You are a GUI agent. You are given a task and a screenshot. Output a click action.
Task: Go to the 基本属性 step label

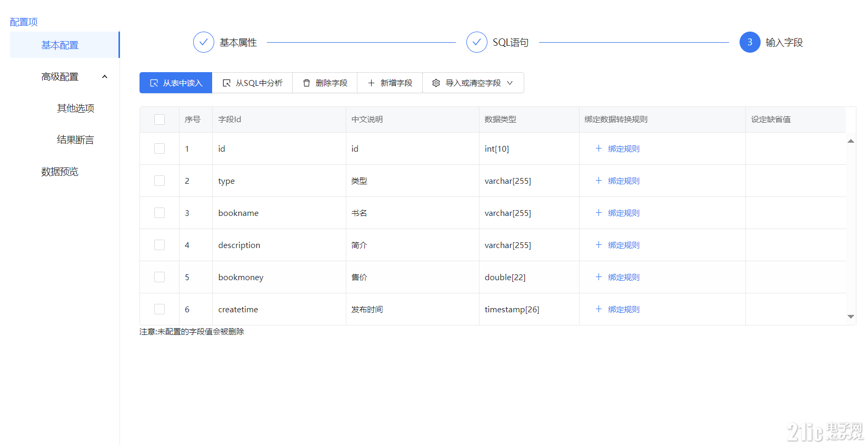point(238,43)
